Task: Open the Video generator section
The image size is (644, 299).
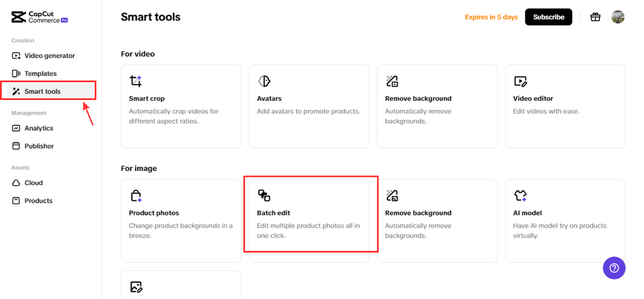Action: tap(44, 55)
